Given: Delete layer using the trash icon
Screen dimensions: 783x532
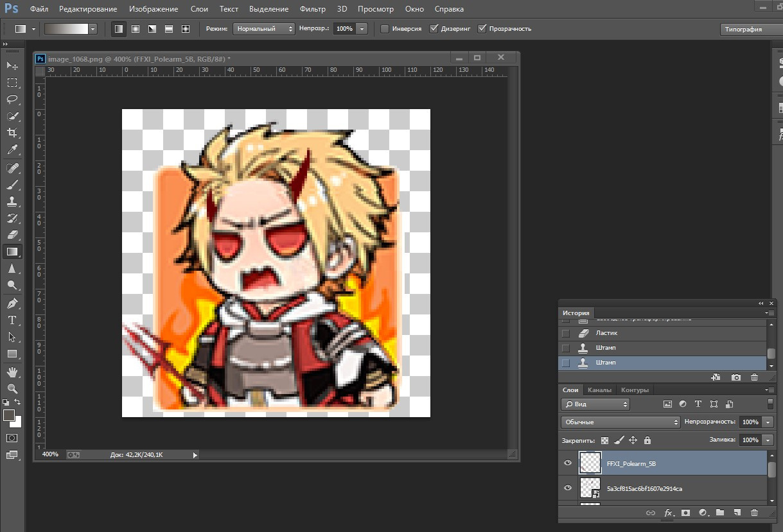Looking at the screenshot, I should 754,513.
